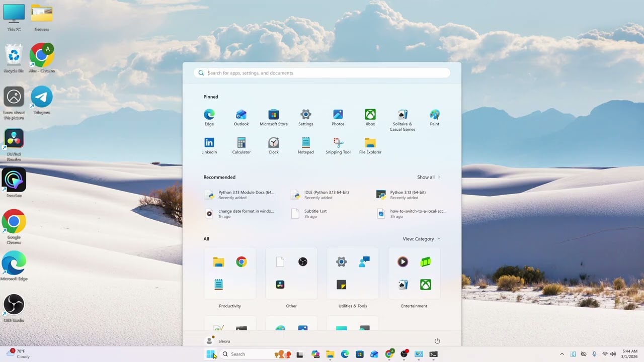644x362 pixels.
Task: Expand the hidden system tray icons chevron
Action: coord(562,354)
